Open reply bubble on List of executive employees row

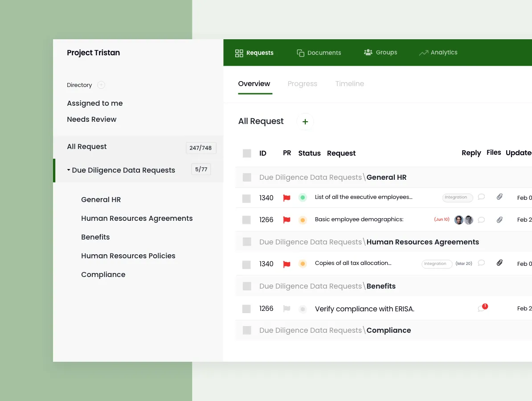481,197
